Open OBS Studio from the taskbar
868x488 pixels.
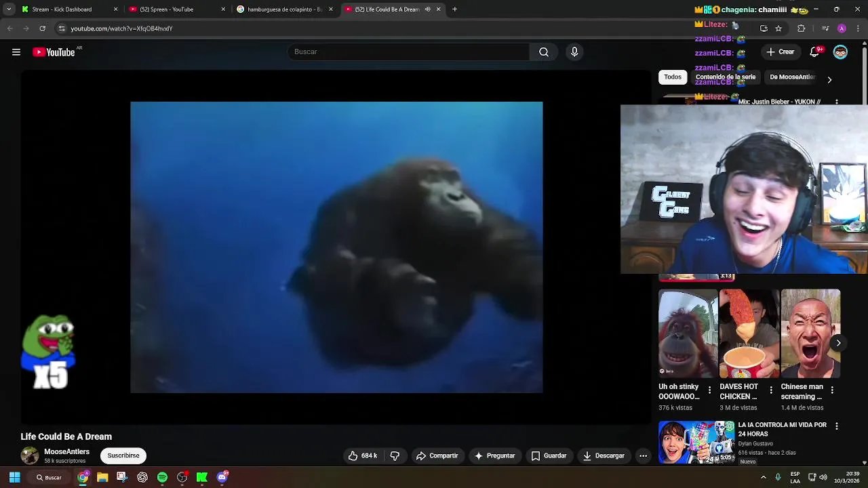click(182, 477)
